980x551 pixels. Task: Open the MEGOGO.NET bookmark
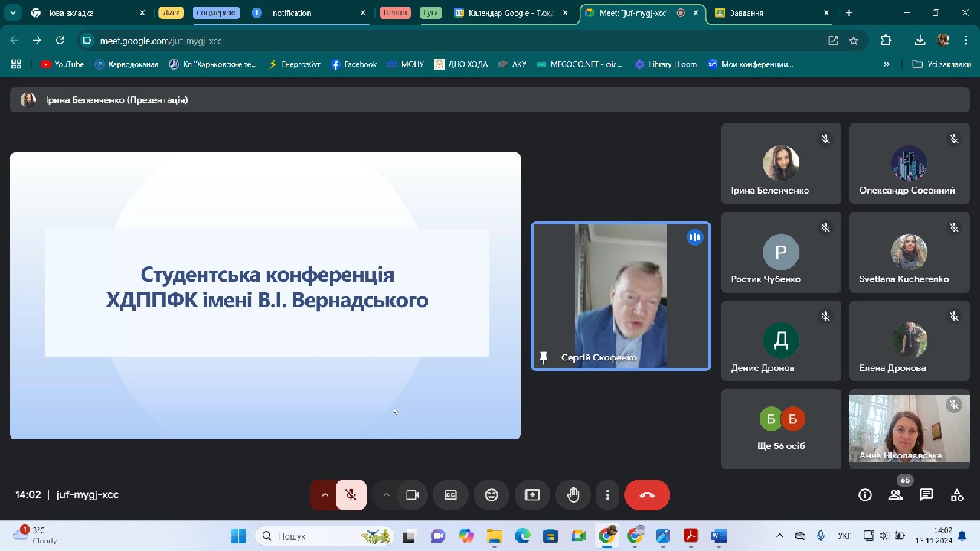coord(581,64)
